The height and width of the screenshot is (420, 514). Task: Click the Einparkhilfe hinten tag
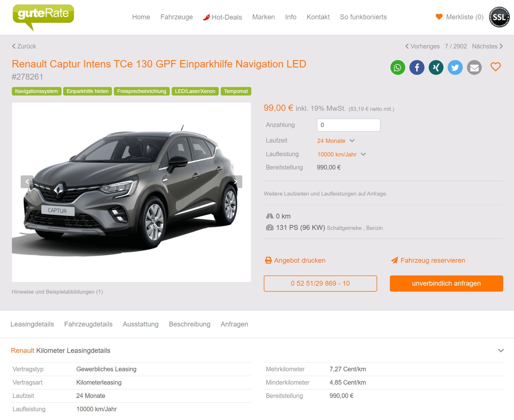[x=88, y=91]
